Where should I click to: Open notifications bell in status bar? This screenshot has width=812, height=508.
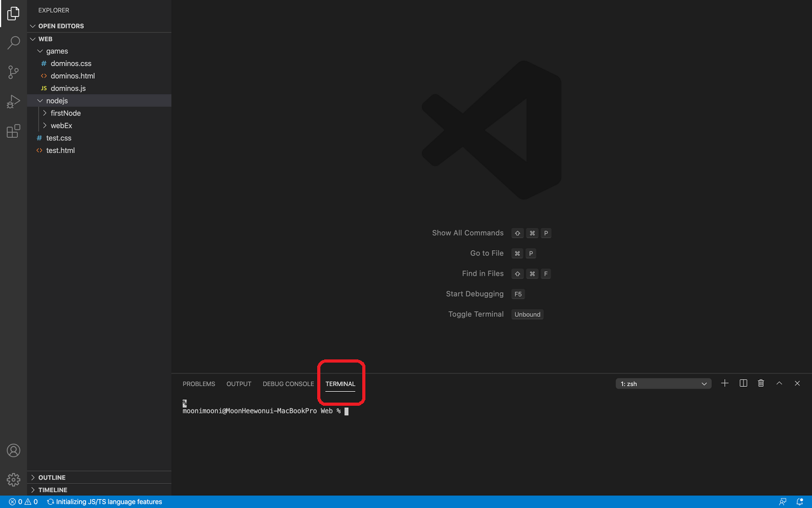click(x=801, y=502)
